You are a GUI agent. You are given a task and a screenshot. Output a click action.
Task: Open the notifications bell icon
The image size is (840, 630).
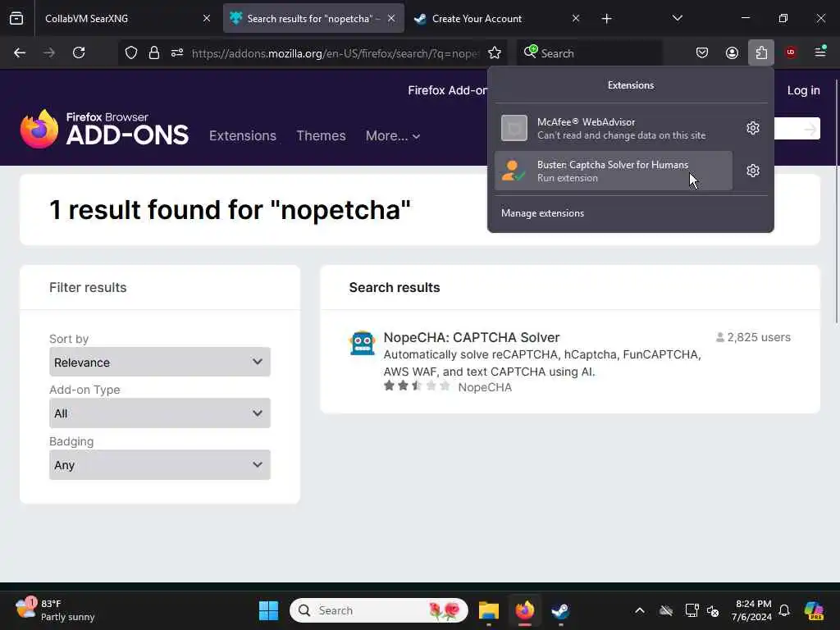pos(784,610)
